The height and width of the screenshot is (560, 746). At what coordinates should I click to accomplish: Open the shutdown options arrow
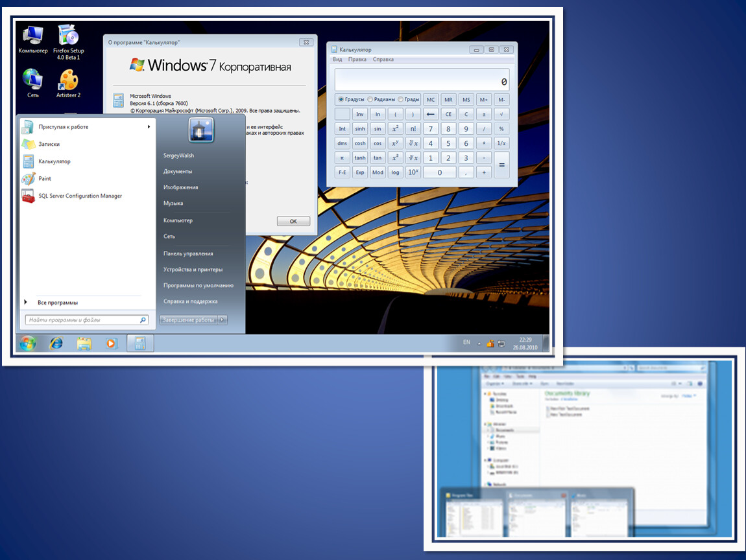click(223, 320)
